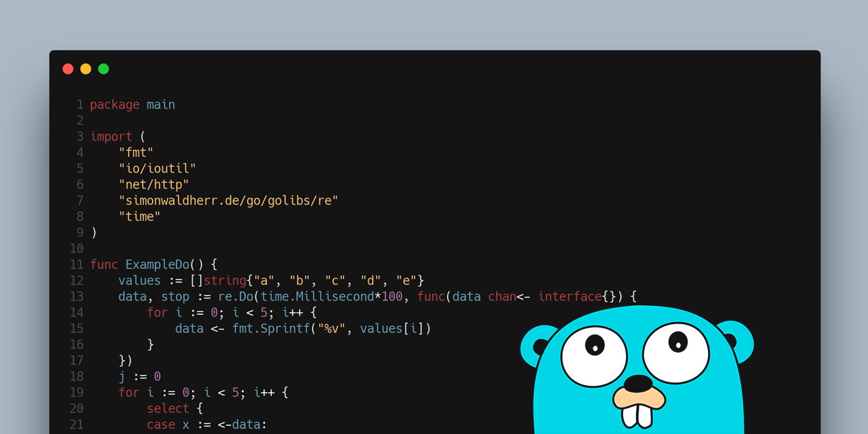Image resolution: width=868 pixels, height=434 pixels.
Task: Click the "})" on line 17
Action: [125, 360]
